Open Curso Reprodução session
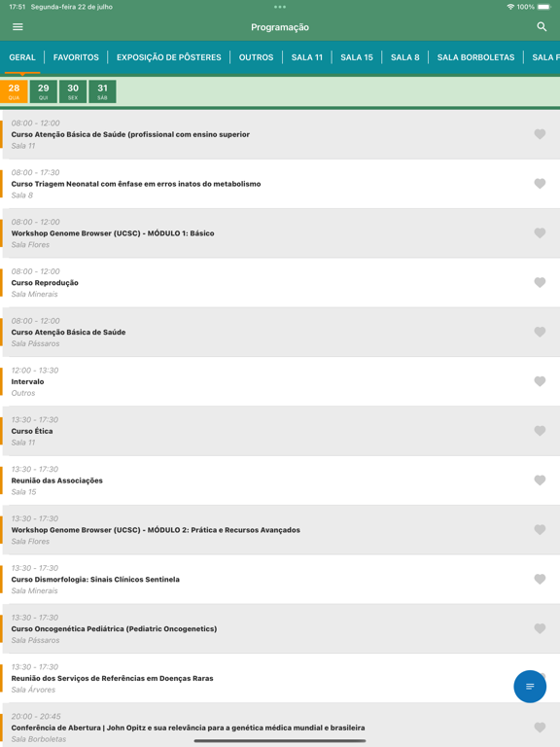This screenshot has width=560, height=747. [x=280, y=282]
